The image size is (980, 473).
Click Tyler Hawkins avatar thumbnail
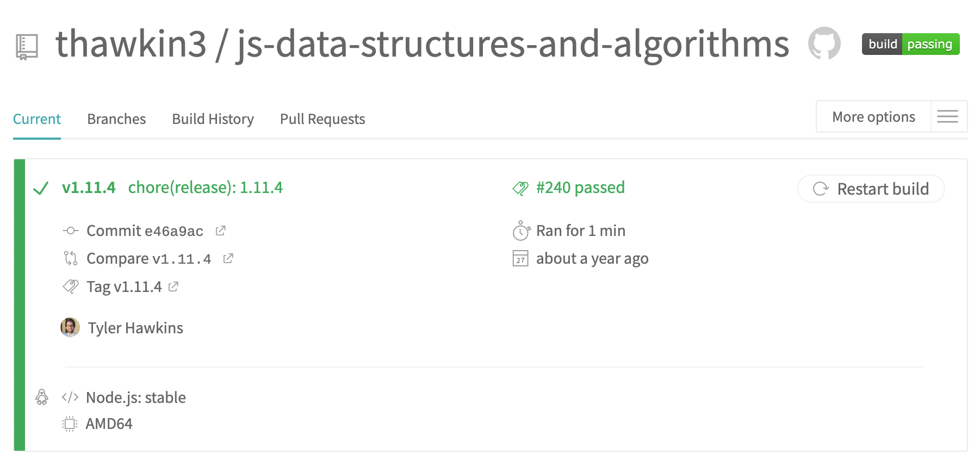pos(70,327)
